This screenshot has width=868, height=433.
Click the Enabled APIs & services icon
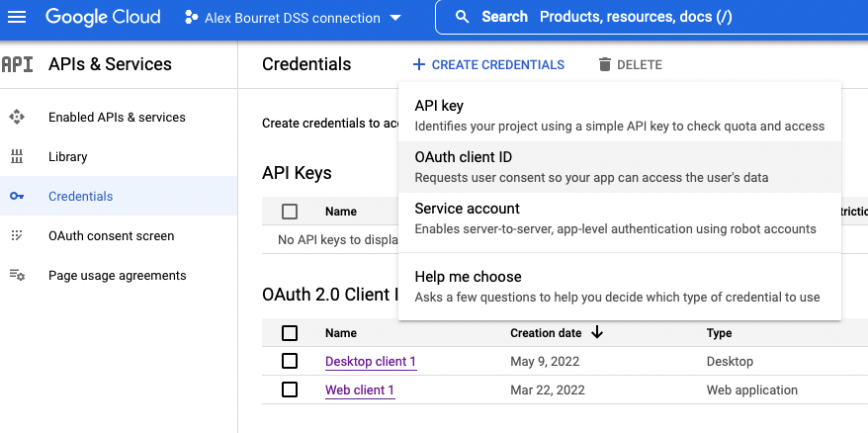click(17, 118)
